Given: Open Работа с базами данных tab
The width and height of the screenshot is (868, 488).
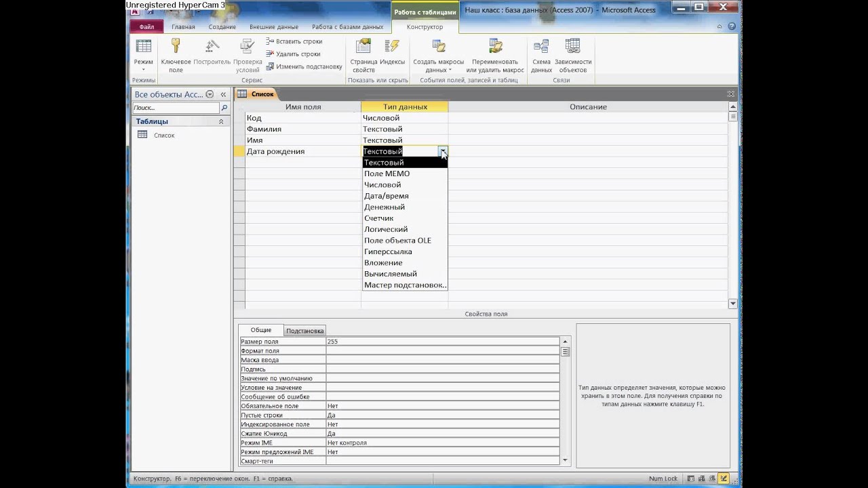Looking at the screenshot, I should coord(347,27).
